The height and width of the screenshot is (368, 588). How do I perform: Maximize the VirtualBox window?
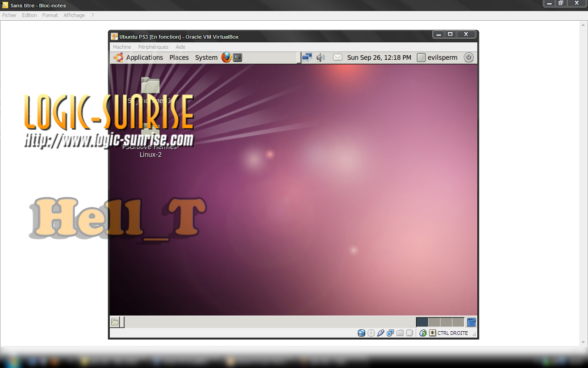click(451, 34)
